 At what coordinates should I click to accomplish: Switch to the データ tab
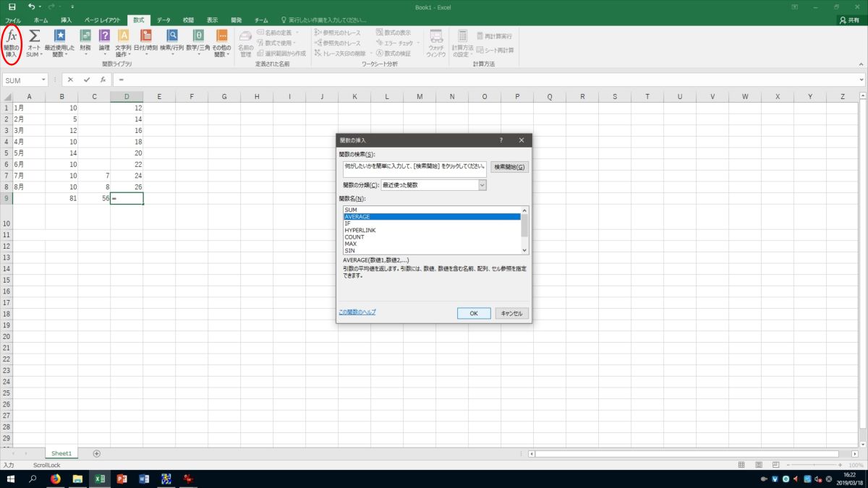pos(163,20)
